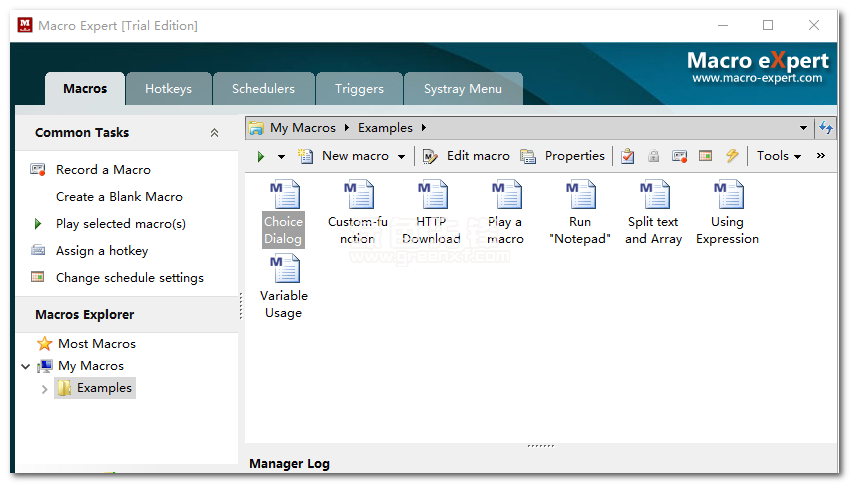Screen dimensions: 850x484
Task: Select My Macros in the explorer tree
Action: pyautogui.click(x=91, y=366)
